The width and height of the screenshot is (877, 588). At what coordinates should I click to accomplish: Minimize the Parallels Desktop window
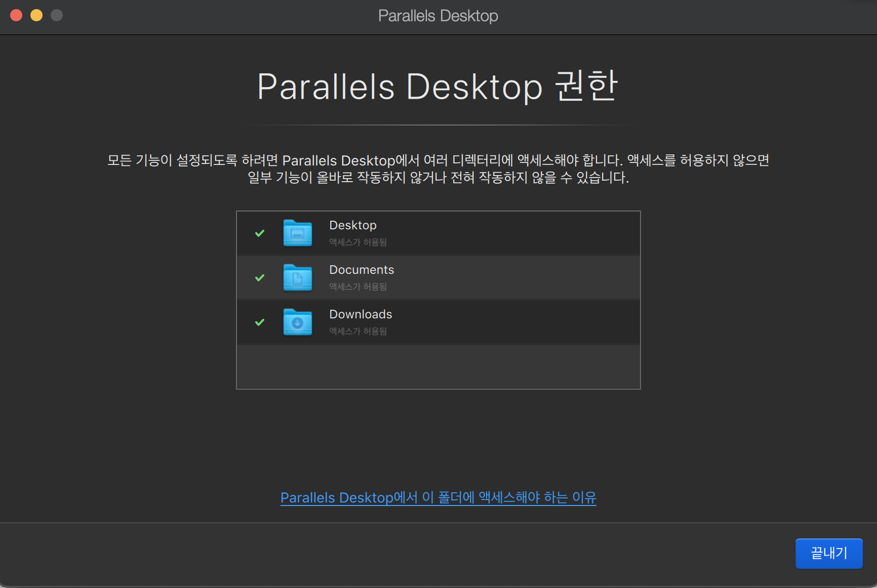coord(36,15)
